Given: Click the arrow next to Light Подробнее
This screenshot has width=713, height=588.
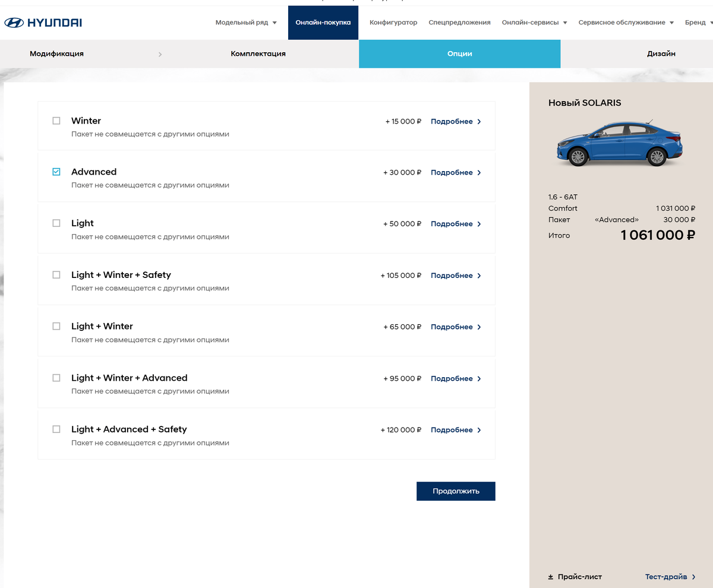Looking at the screenshot, I should [x=479, y=225].
